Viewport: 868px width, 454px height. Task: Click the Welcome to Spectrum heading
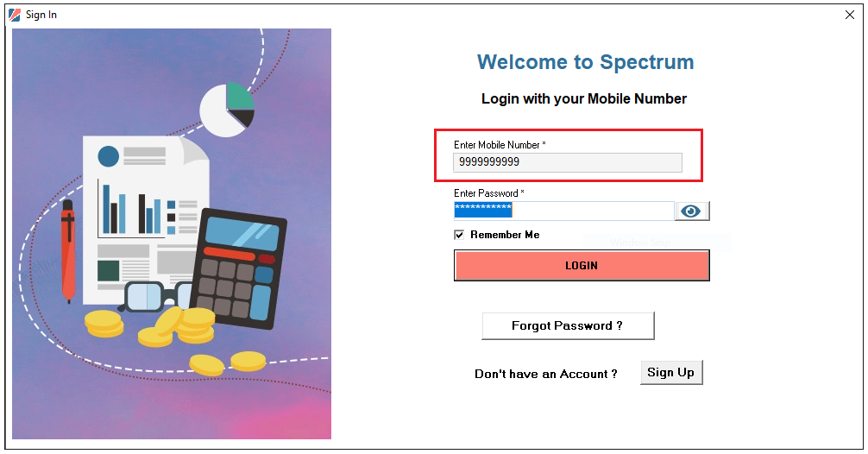(x=585, y=62)
